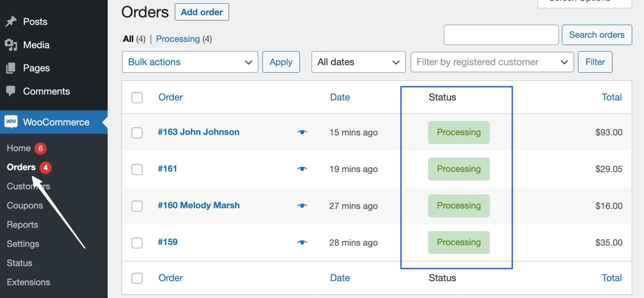This screenshot has width=644, height=298.
Task: Click Processing status badge for order #159
Action: pos(459,243)
